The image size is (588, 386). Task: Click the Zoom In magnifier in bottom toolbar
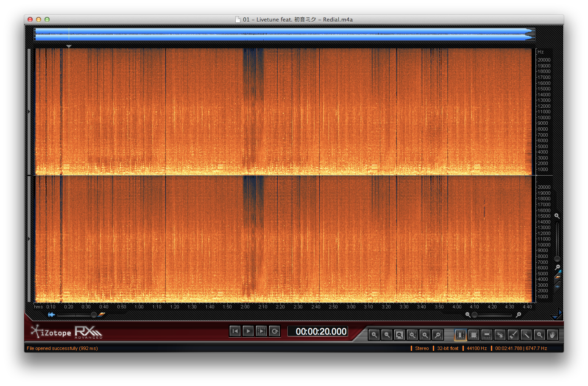[x=374, y=335]
